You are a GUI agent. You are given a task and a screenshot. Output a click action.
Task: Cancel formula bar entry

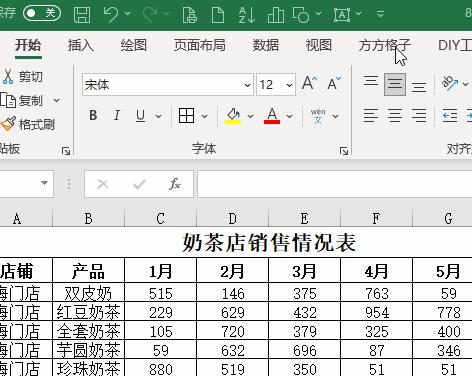point(103,184)
